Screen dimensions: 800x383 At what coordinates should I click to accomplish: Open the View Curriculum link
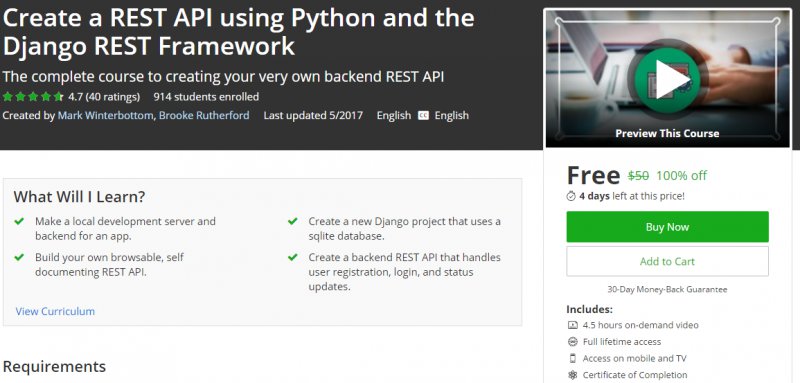click(x=55, y=311)
